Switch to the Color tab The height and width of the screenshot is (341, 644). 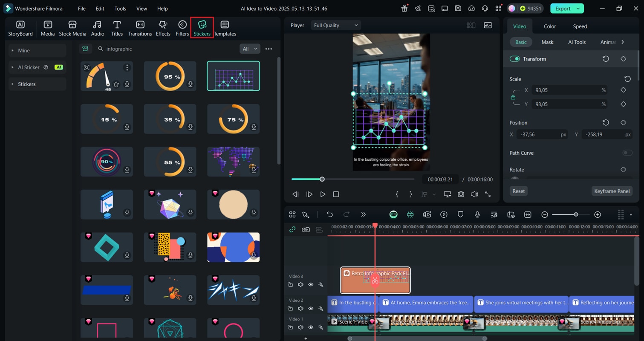click(549, 26)
